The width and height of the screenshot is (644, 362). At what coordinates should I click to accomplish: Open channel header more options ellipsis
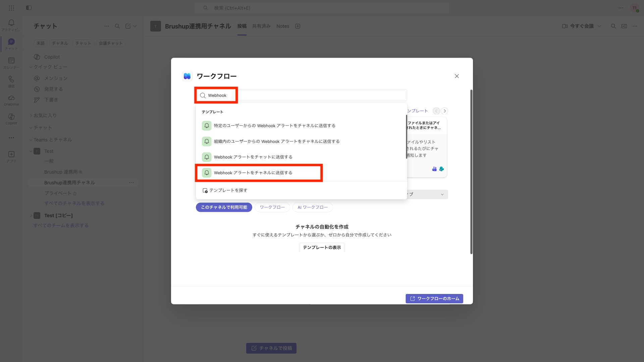[635, 26]
